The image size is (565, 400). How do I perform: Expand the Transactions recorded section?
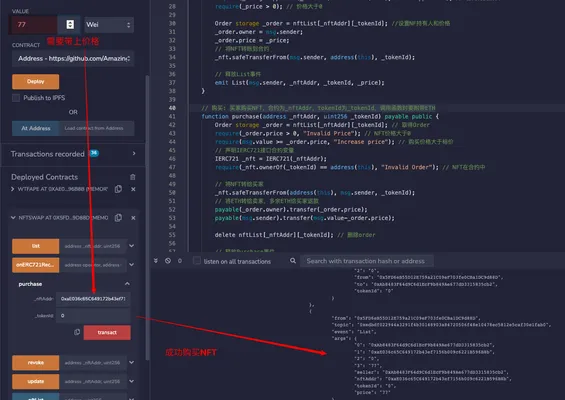134,154
